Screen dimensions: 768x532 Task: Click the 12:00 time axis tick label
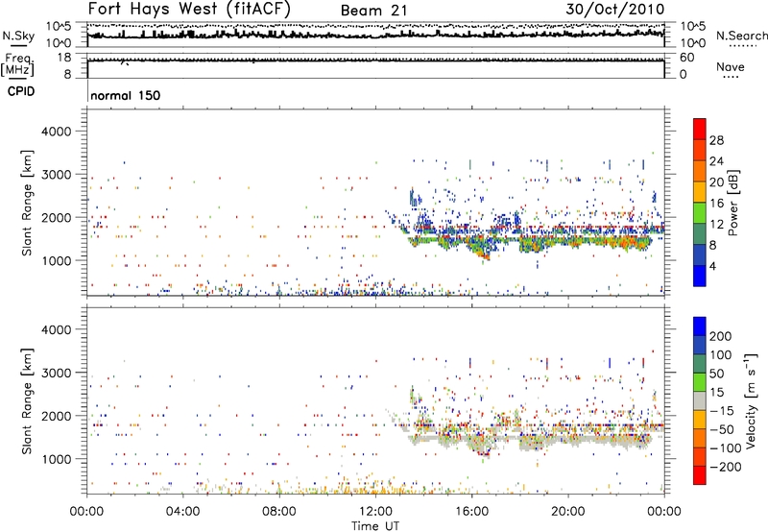tap(375, 512)
